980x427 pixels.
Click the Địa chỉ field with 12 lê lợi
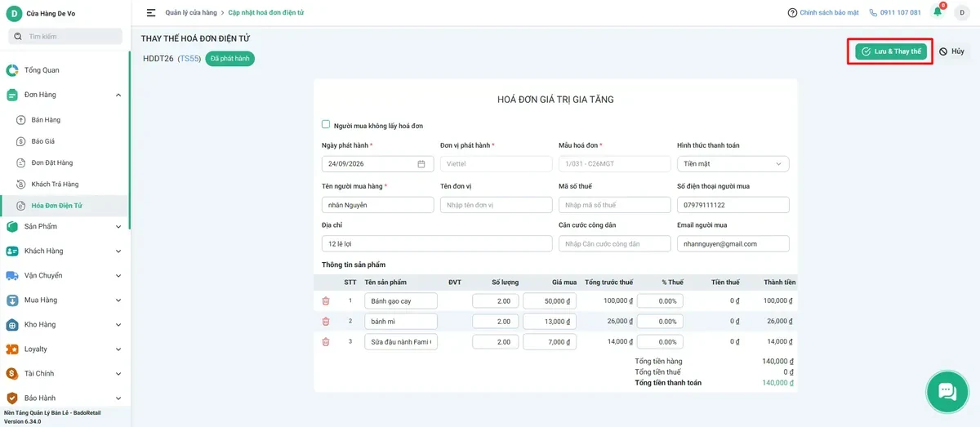click(x=437, y=243)
